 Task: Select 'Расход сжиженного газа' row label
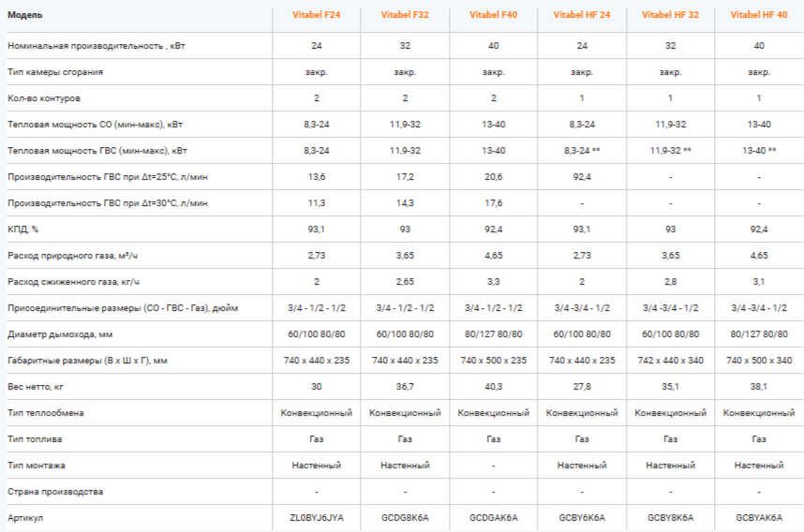point(73,282)
